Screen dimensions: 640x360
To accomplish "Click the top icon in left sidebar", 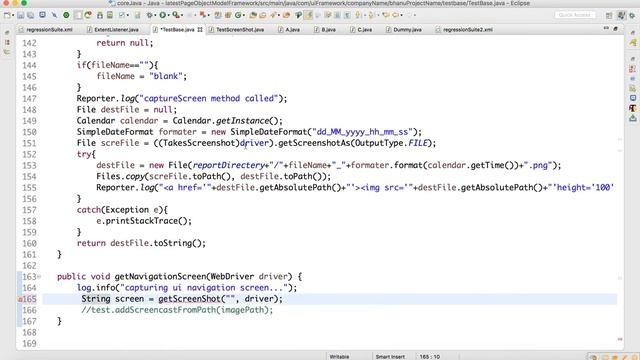I will tap(7, 33).
